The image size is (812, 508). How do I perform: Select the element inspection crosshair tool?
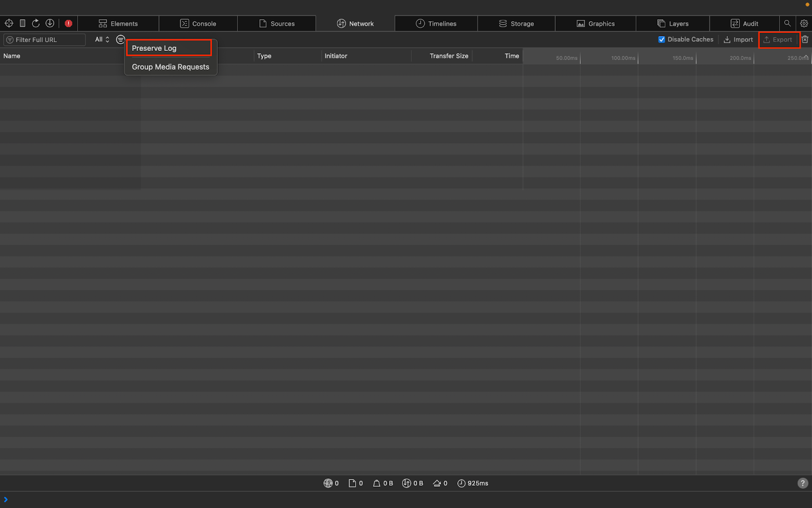click(x=9, y=23)
